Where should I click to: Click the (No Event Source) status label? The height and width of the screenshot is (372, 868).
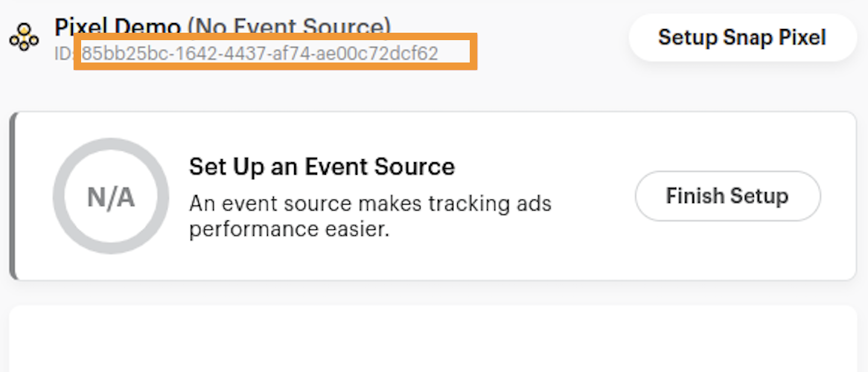[289, 28]
